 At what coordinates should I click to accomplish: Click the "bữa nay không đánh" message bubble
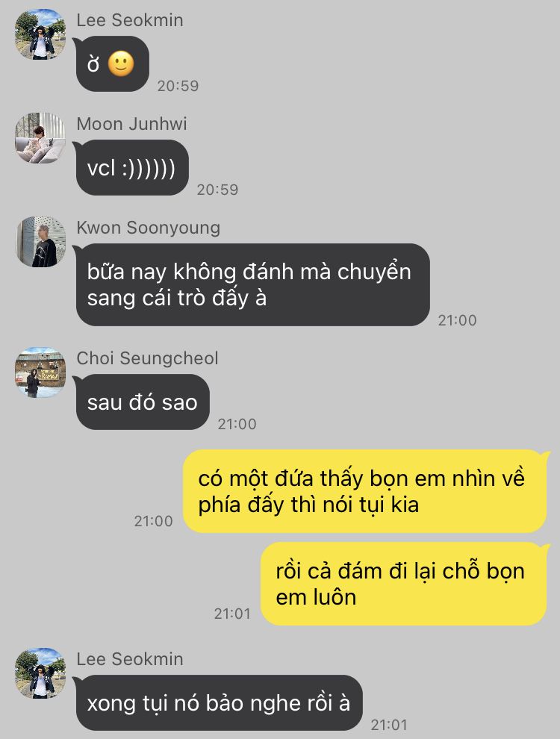[252, 284]
